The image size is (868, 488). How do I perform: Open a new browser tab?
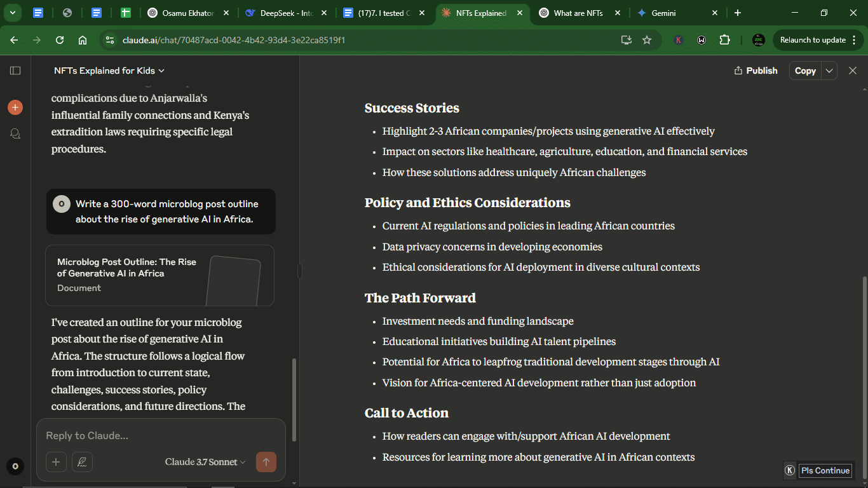738,13
